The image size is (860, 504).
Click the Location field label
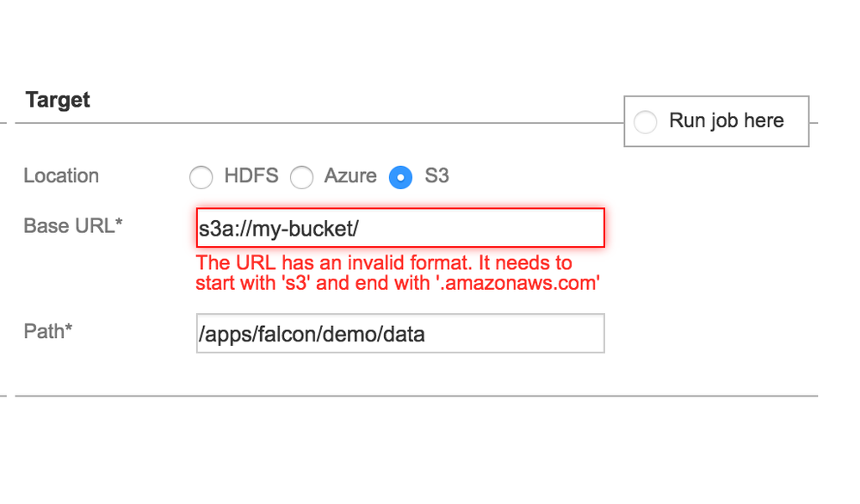click(61, 176)
